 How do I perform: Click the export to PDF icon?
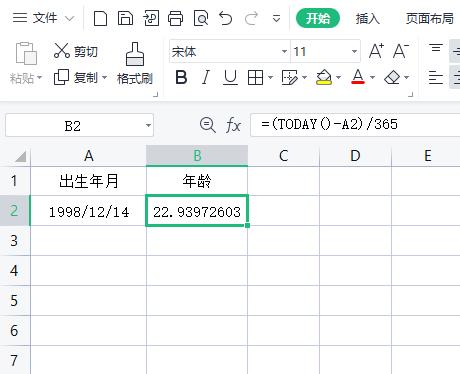click(x=151, y=18)
